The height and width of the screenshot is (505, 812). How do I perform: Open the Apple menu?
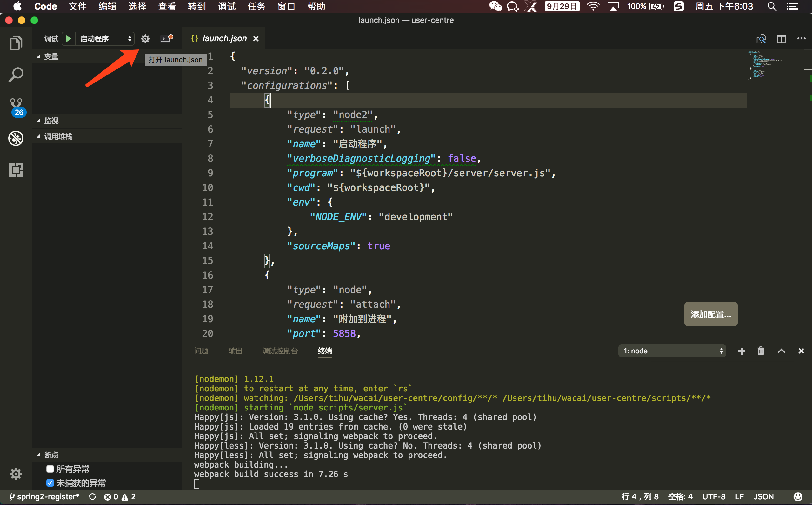(17, 6)
